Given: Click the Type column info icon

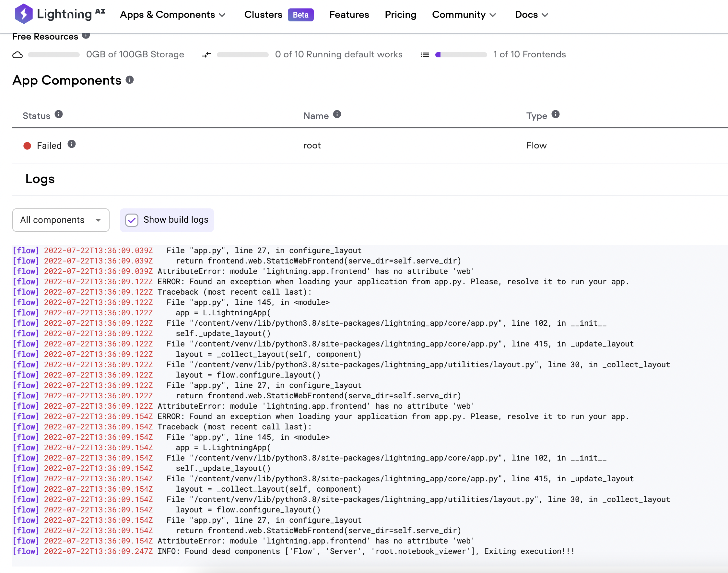Looking at the screenshot, I should pos(556,114).
